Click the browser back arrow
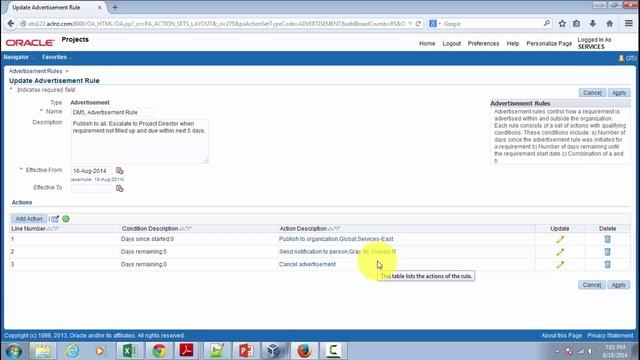640x360 pixels. point(11,24)
